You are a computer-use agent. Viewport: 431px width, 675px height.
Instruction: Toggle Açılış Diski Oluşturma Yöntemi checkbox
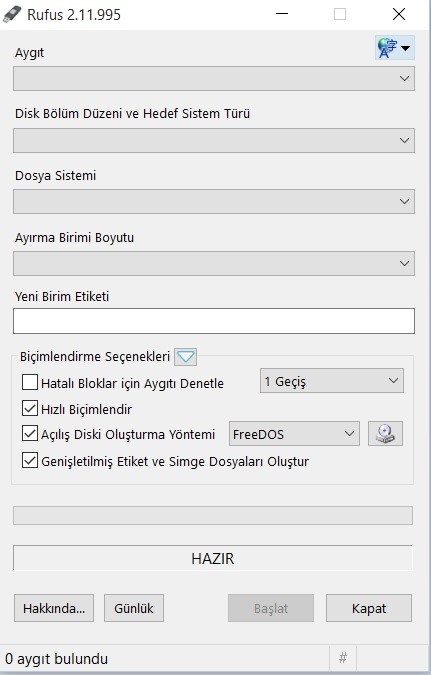coord(30,433)
